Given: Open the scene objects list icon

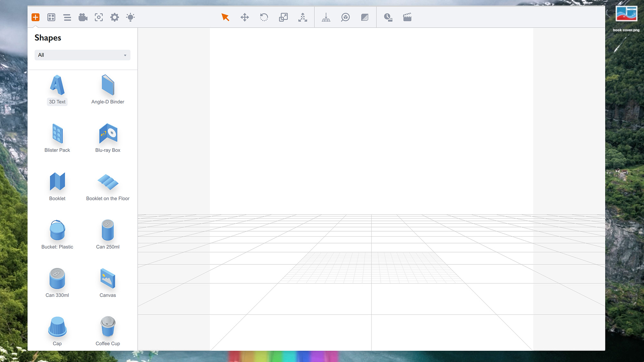Looking at the screenshot, I should tap(67, 17).
